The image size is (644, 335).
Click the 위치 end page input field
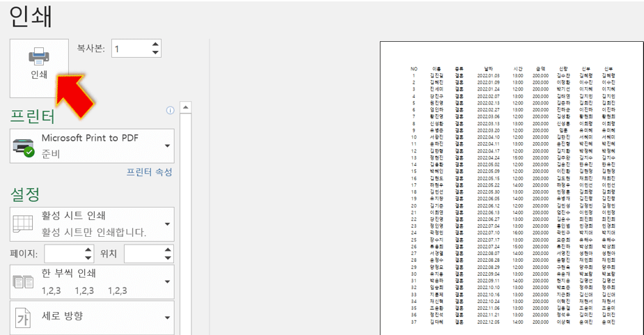[143, 254]
